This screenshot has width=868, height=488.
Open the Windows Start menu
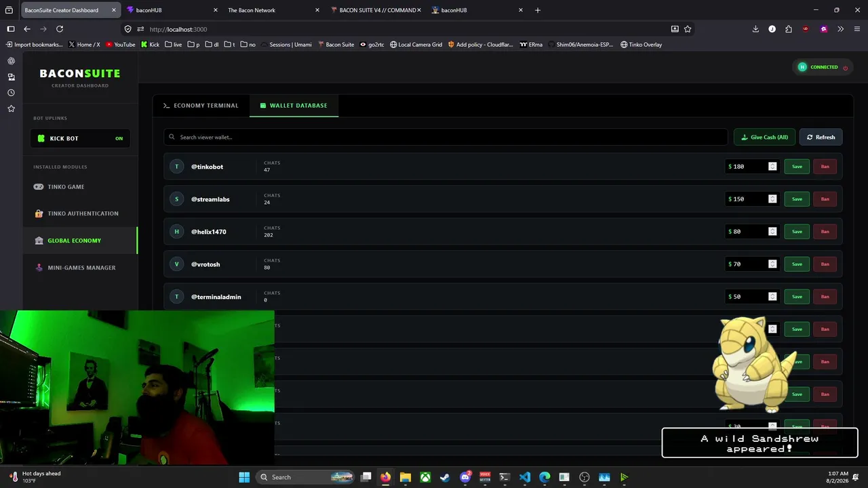tap(244, 477)
